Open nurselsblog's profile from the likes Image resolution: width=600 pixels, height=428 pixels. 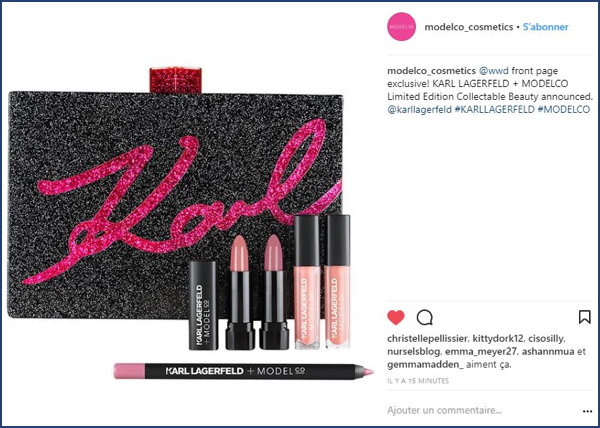(414, 352)
